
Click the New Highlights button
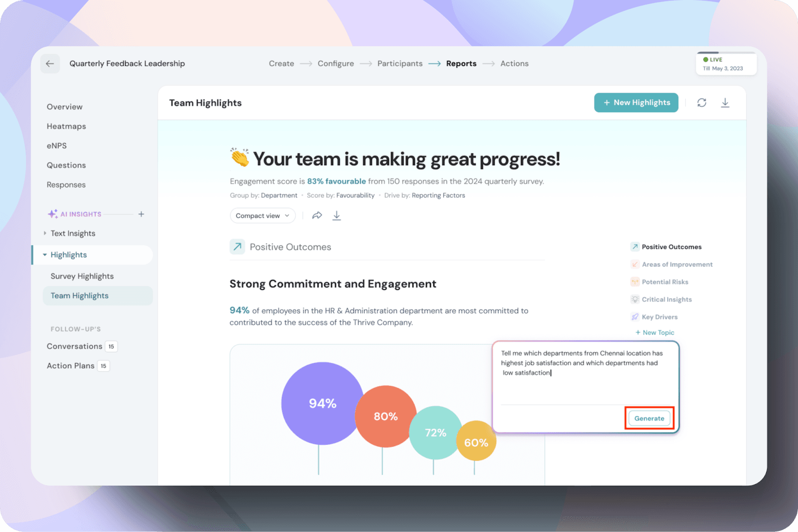(x=636, y=103)
